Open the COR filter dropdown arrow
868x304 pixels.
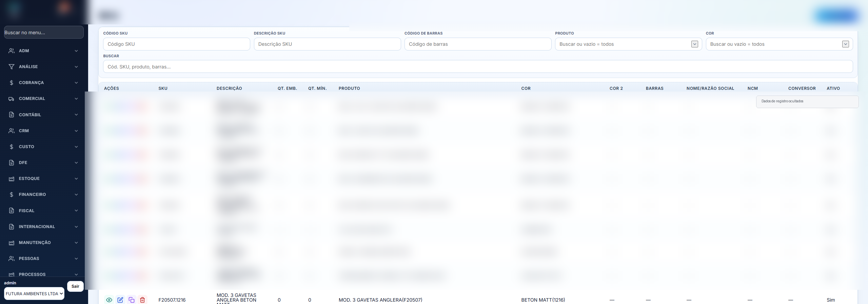846,44
